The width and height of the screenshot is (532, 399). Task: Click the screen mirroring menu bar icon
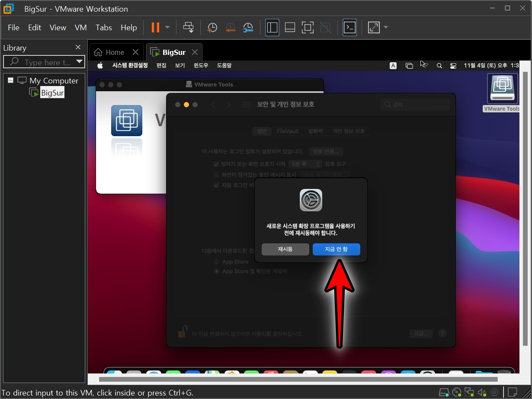409,66
